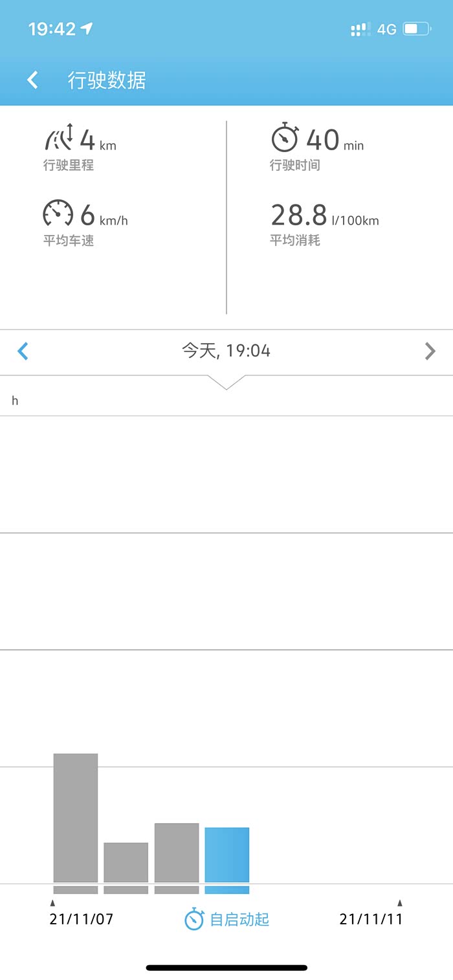Screen dimensions: 453x980
Task: Tap the back arrow beside 行驶数据
Action: click(32, 80)
